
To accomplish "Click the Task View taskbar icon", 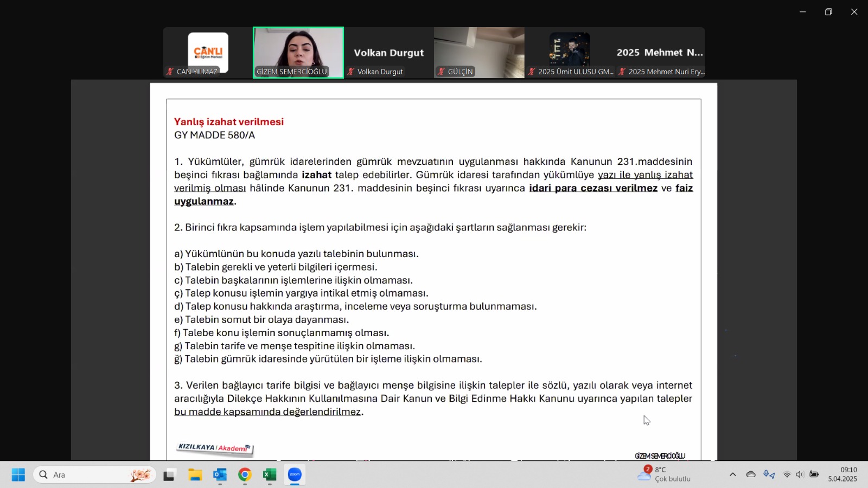I will tap(170, 475).
